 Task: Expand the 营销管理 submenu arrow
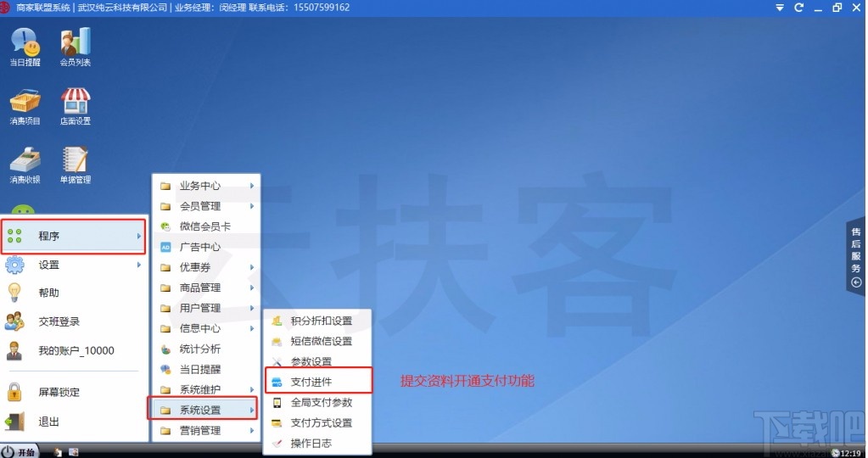click(252, 430)
